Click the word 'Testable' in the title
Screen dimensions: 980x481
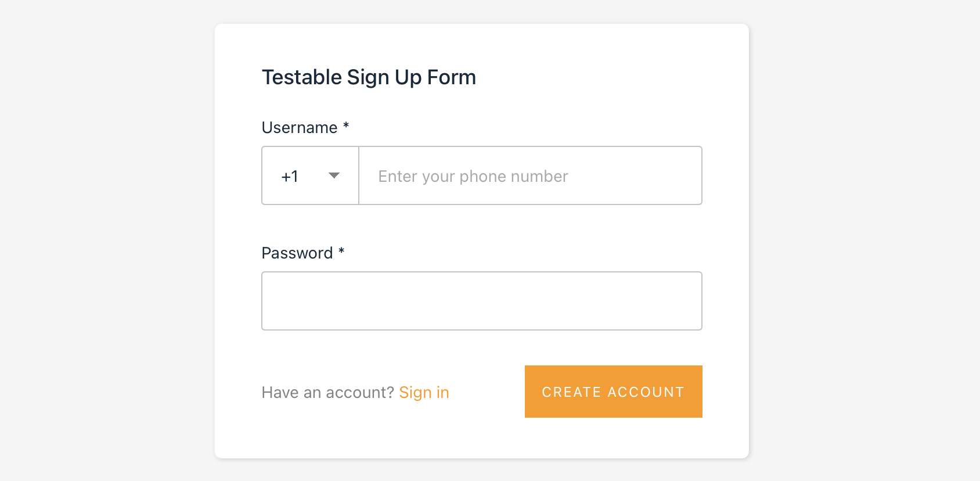click(x=302, y=77)
